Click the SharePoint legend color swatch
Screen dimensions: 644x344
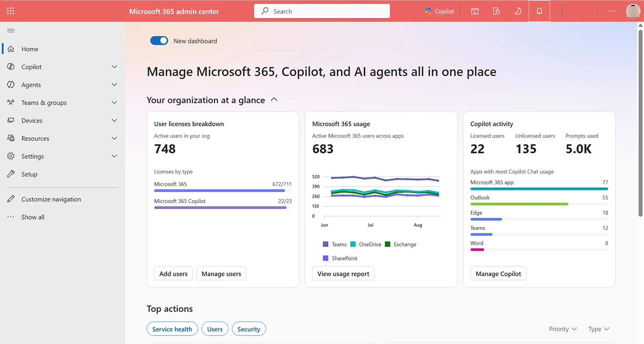325,258
